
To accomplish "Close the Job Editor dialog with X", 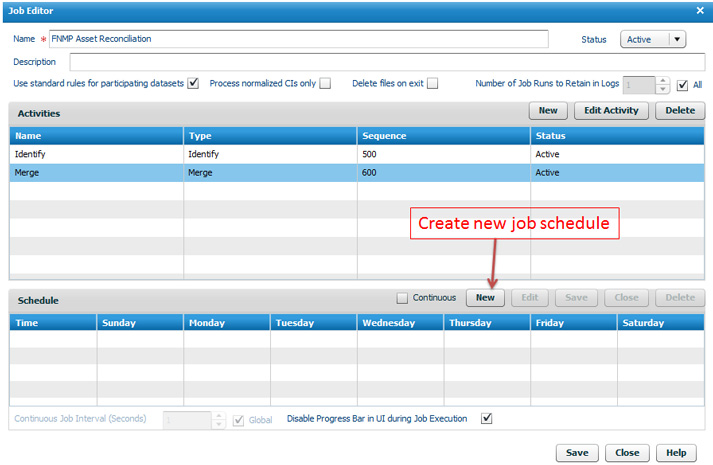I will [699, 10].
